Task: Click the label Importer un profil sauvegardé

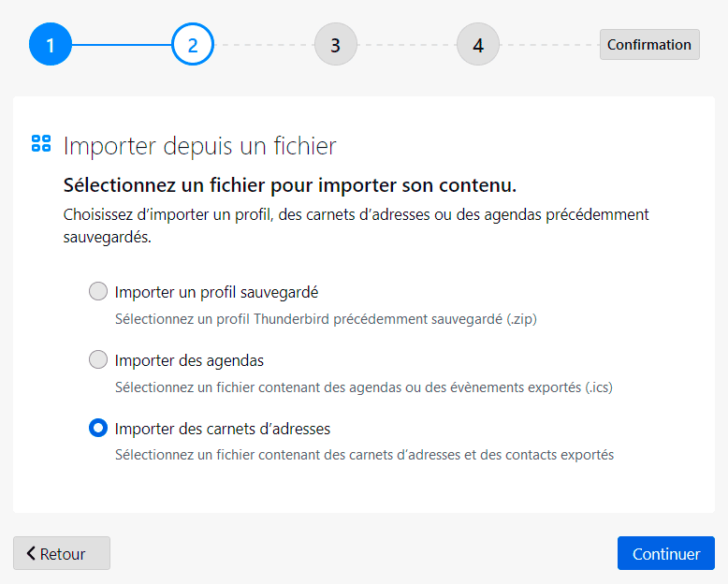Action: coord(216,292)
